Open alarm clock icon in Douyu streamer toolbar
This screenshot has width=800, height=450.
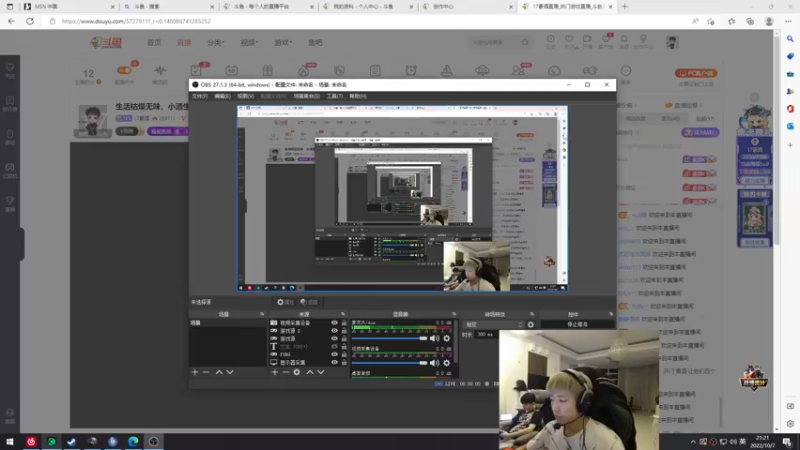pyautogui.click(x=411, y=71)
